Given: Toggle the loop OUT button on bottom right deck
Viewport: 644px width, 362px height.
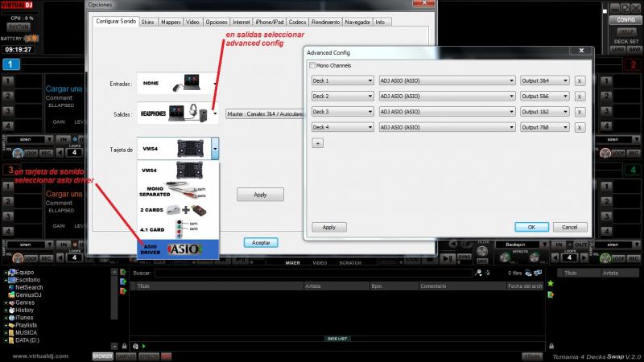Looking at the screenshot, I should pyautogui.click(x=580, y=245).
